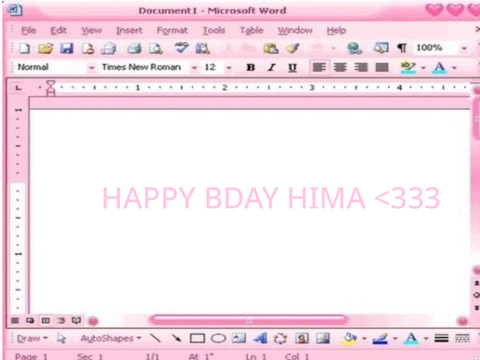The width and height of the screenshot is (480, 360).
Task: Open the File menu
Action: 29,31
